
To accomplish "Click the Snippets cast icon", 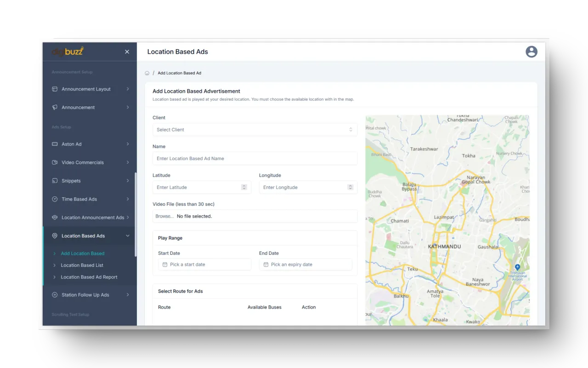I will tap(55, 181).
